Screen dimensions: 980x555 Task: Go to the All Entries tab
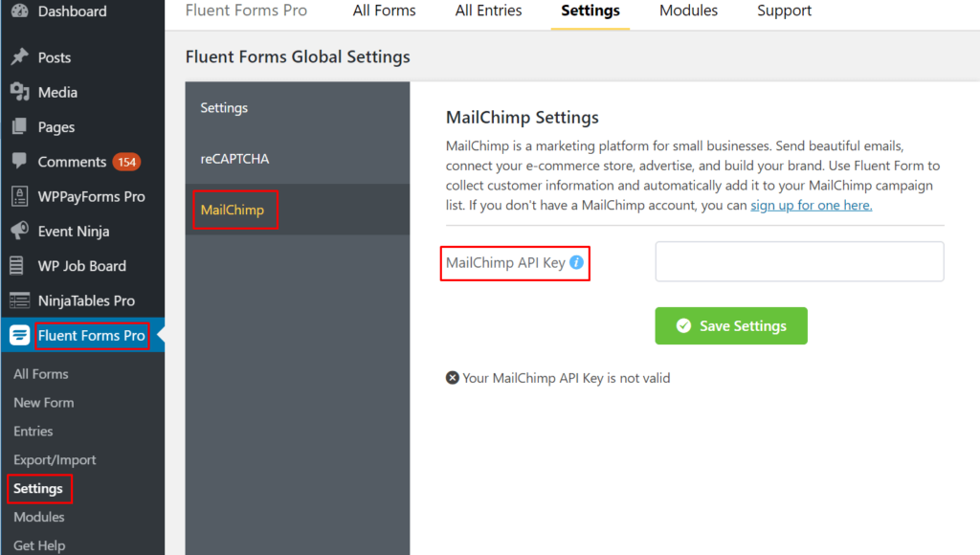[x=488, y=11]
